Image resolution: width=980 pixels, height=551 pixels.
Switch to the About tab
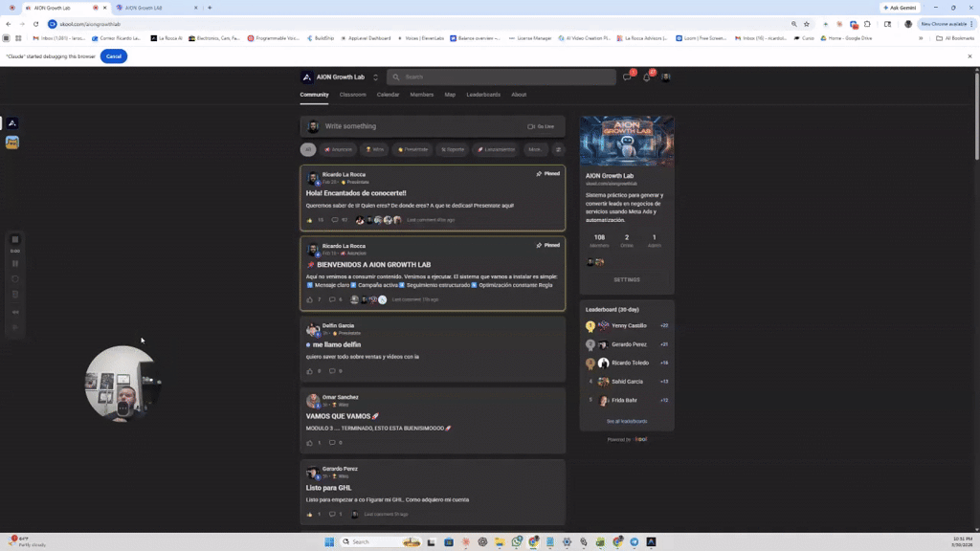coord(519,95)
